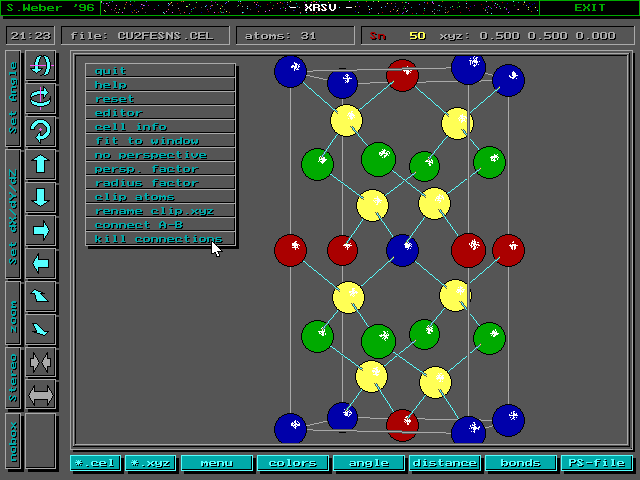Viewport: 640px width, 480px height.
Task: Click the *.cel load button
Action: (96, 463)
